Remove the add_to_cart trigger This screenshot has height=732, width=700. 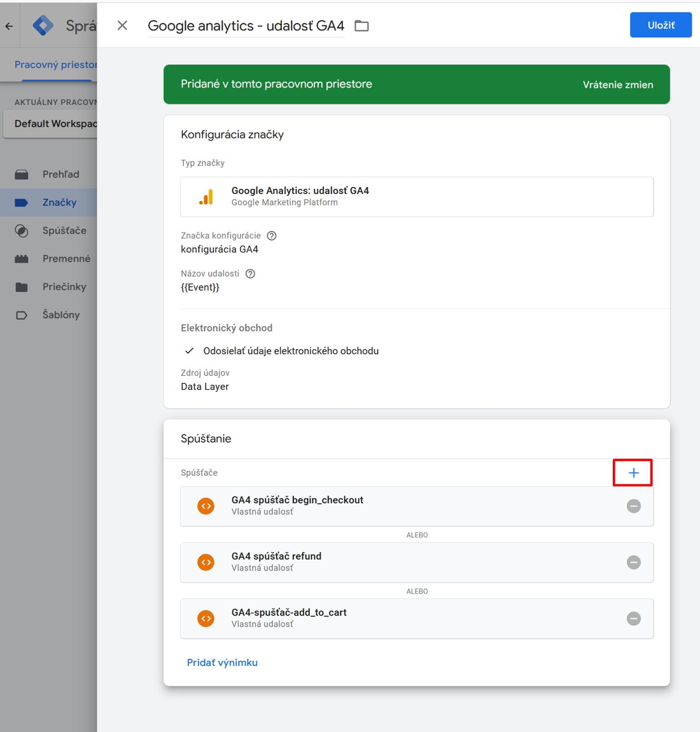pos(633,619)
